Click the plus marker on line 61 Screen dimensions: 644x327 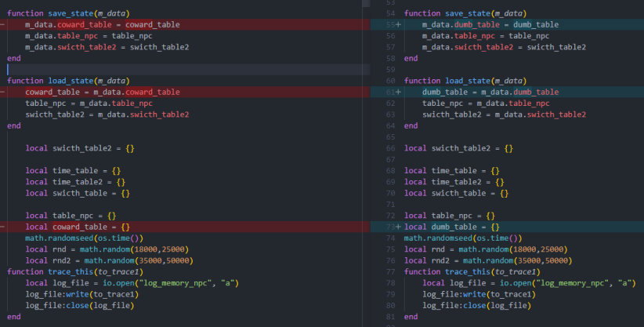click(398, 92)
